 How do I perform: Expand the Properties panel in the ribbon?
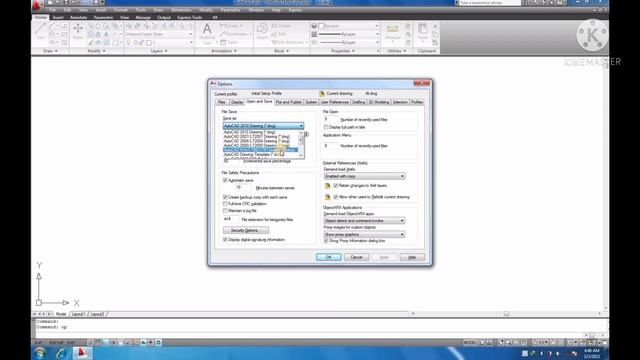click(342, 51)
